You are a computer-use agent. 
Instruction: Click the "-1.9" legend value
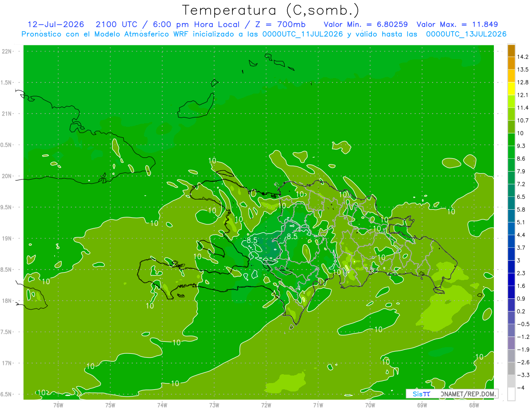coord(523,349)
